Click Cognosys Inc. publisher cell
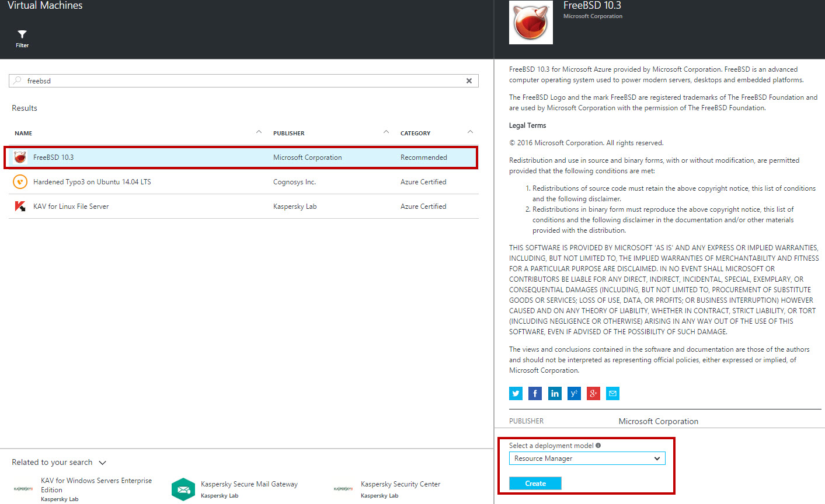Image resolution: width=825 pixels, height=504 pixels. pyautogui.click(x=294, y=182)
